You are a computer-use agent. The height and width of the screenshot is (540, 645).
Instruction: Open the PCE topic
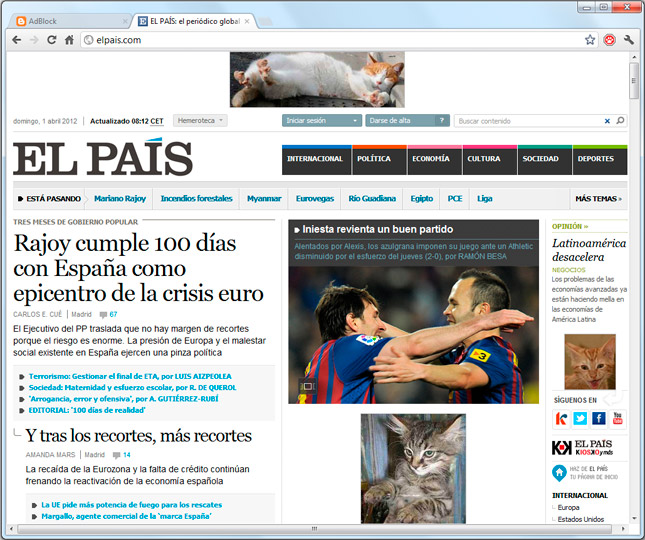455,199
